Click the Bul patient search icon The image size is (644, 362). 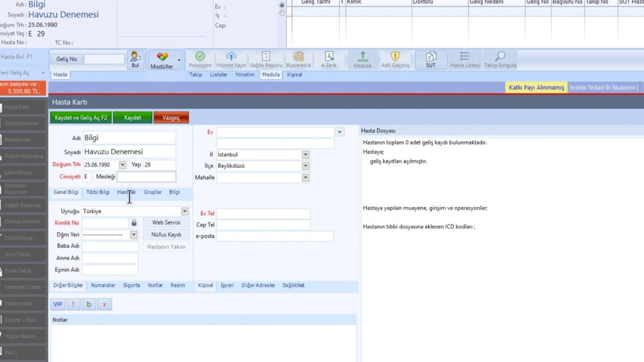(x=135, y=59)
